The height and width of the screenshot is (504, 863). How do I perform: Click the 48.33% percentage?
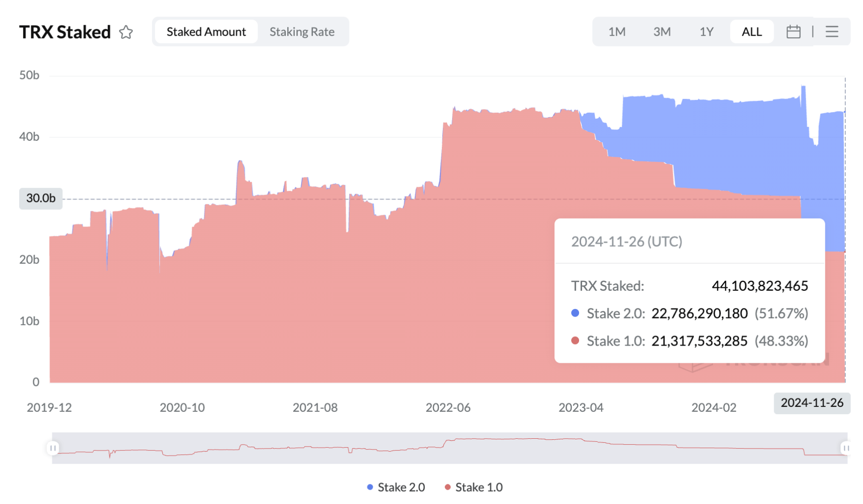782,341
